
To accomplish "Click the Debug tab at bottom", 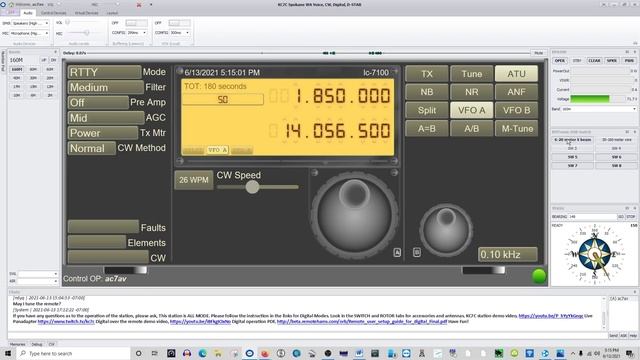I will 37,344.
